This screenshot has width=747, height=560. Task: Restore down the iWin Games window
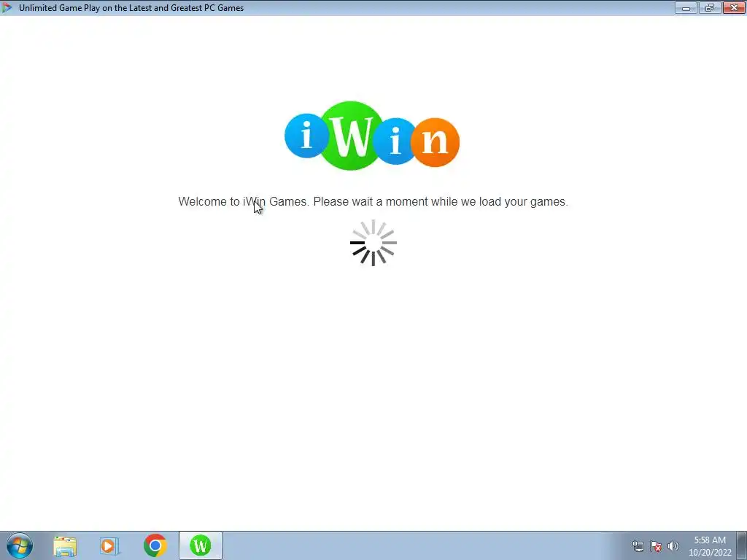(710, 7)
